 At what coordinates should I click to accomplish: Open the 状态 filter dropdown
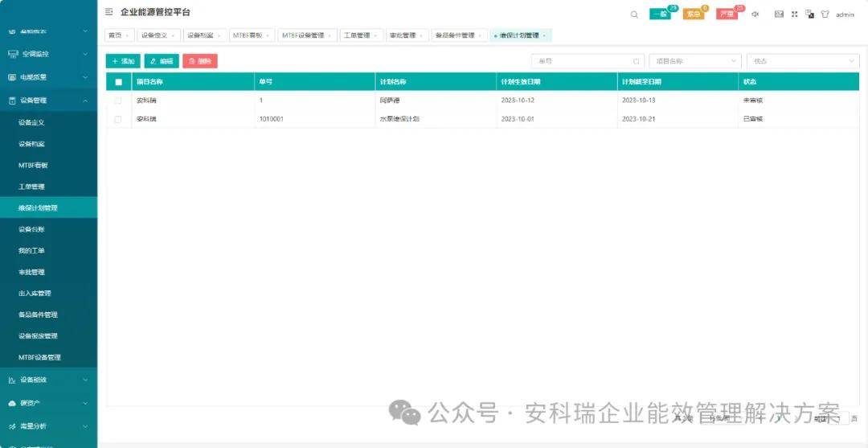(x=802, y=61)
